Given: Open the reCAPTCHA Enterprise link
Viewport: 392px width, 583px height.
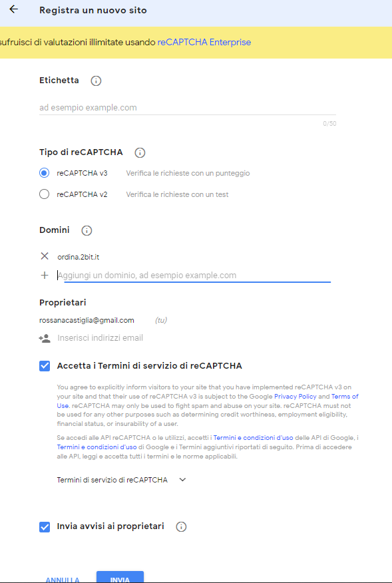Looking at the screenshot, I should pyautogui.click(x=204, y=43).
